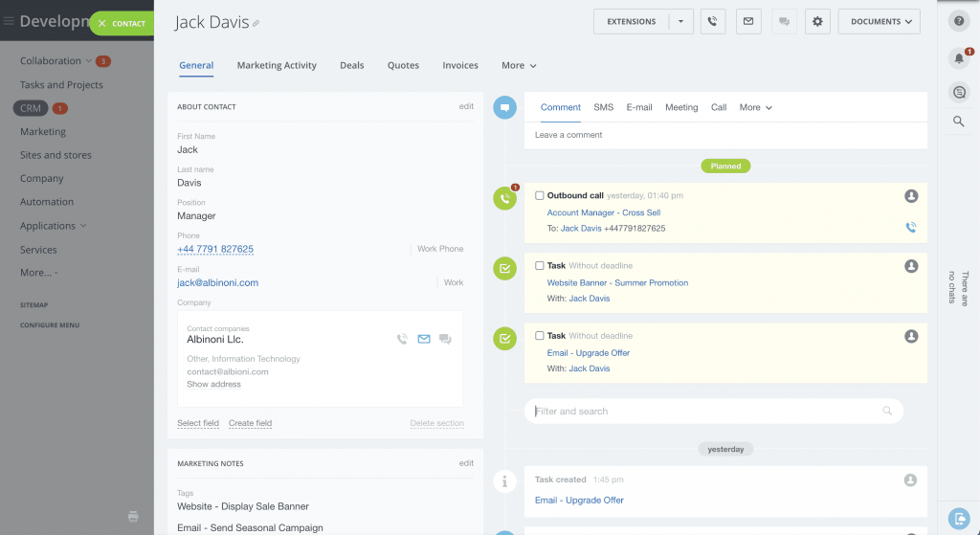This screenshot has height=535, width=980.
Task: Click the green outbound call timeline icon
Action: coord(504,199)
